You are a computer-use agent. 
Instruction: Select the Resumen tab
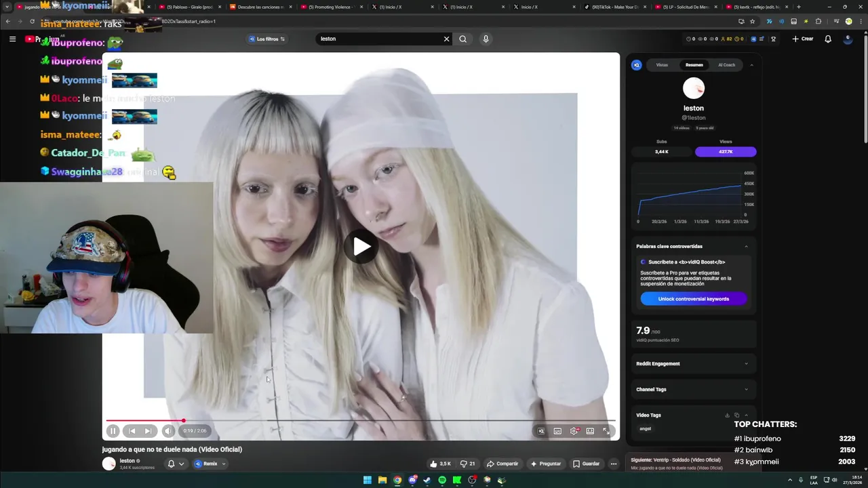tap(694, 65)
